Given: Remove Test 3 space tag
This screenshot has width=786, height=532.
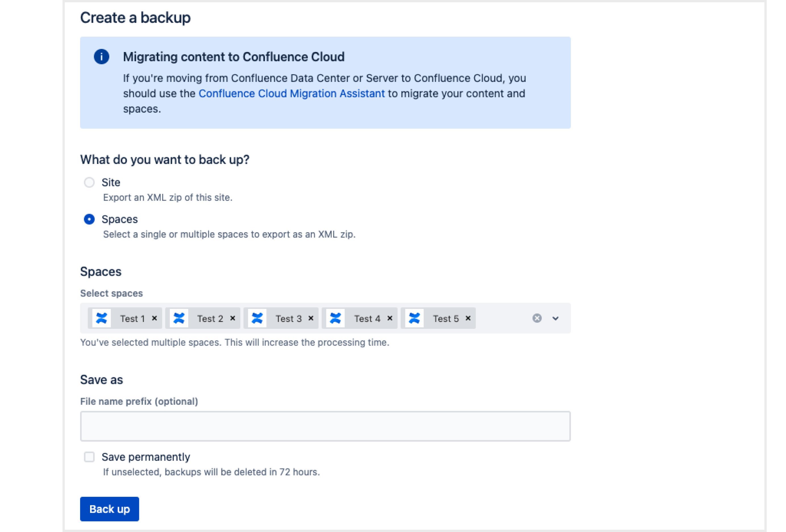Looking at the screenshot, I should 311,319.
